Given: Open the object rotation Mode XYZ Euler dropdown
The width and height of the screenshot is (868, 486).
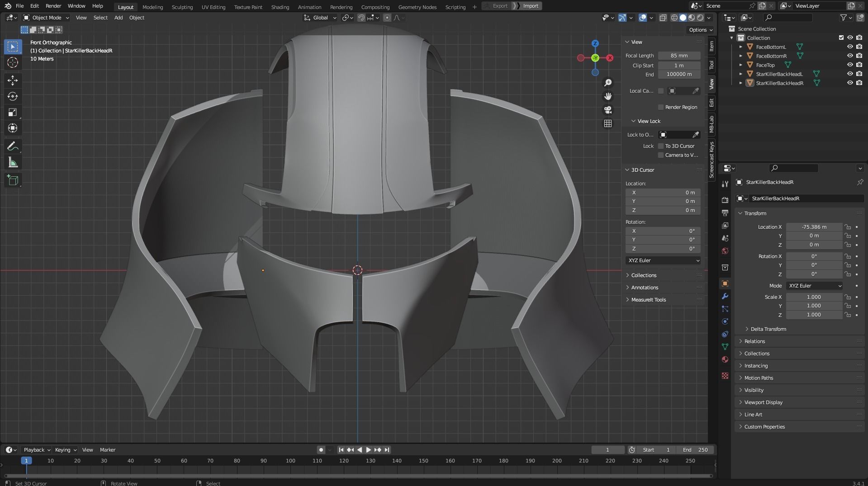Looking at the screenshot, I should coord(814,286).
